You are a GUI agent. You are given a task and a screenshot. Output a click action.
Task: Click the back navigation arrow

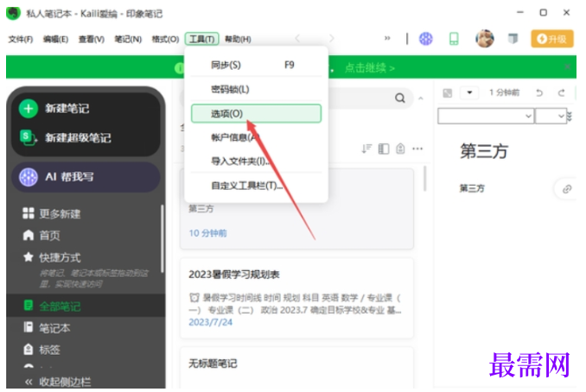click(297, 38)
